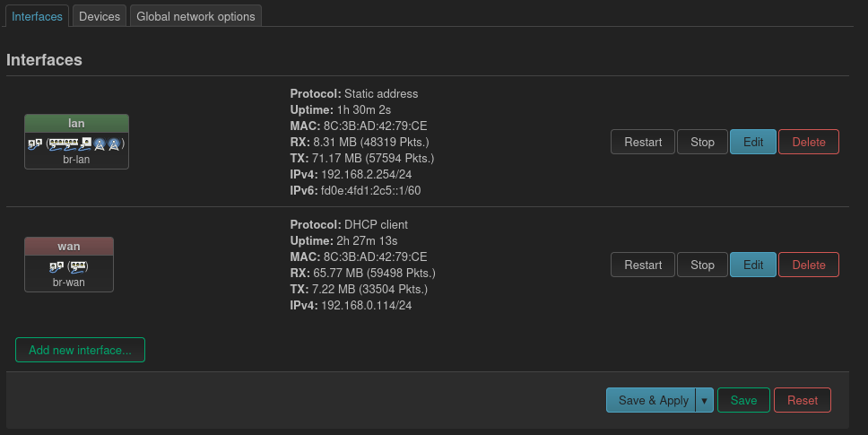This screenshot has height=435, width=868.
Task: Click the green Save button
Action: click(743, 401)
